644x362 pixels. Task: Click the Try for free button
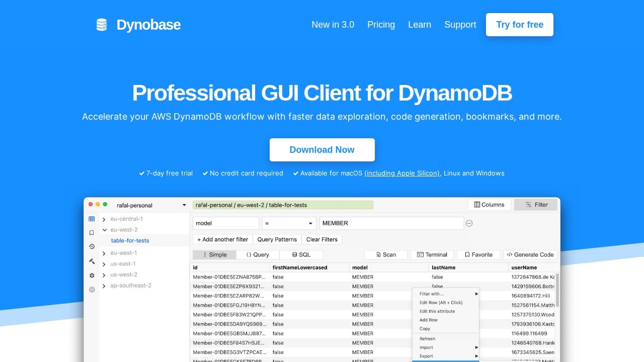pos(520,25)
